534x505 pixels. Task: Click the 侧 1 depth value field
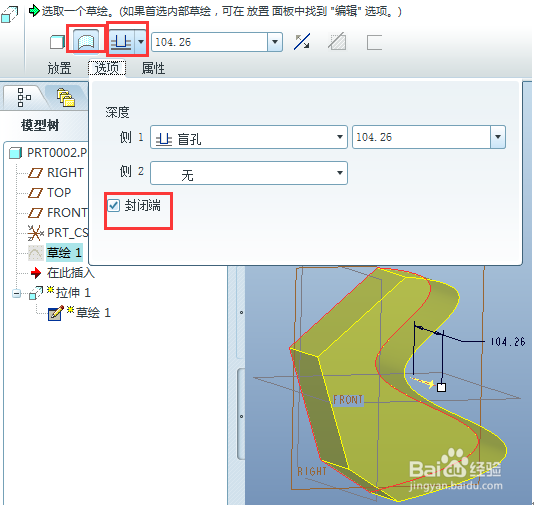421,137
